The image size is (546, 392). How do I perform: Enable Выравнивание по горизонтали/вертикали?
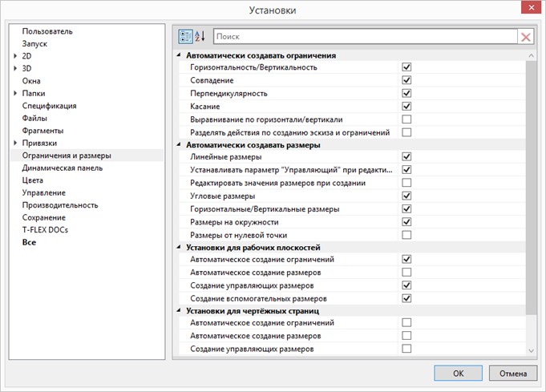[406, 119]
